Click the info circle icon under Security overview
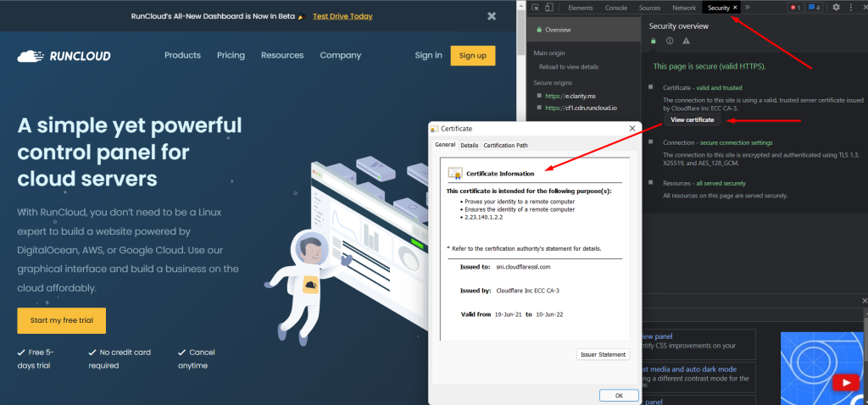This screenshot has width=868, height=405. point(670,41)
